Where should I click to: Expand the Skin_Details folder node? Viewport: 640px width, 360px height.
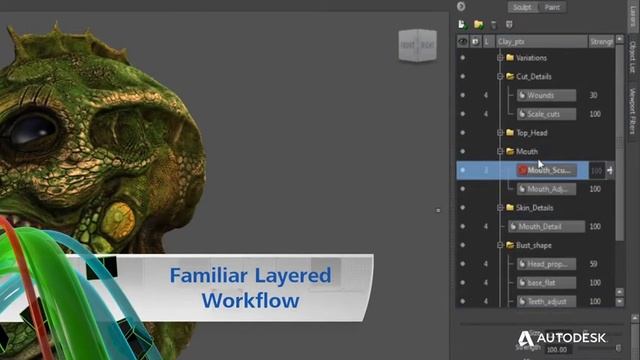click(x=500, y=208)
